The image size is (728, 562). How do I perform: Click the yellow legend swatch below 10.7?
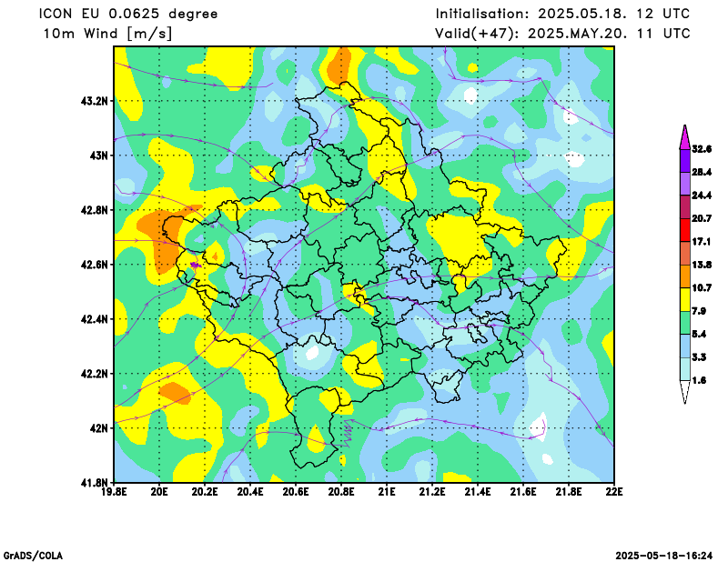[x=685, y=299]
